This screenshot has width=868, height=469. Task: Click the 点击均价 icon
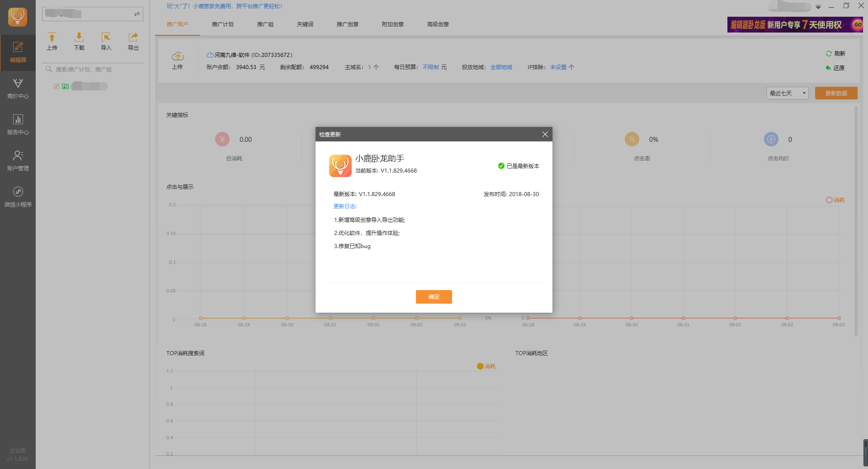point(771,139)
